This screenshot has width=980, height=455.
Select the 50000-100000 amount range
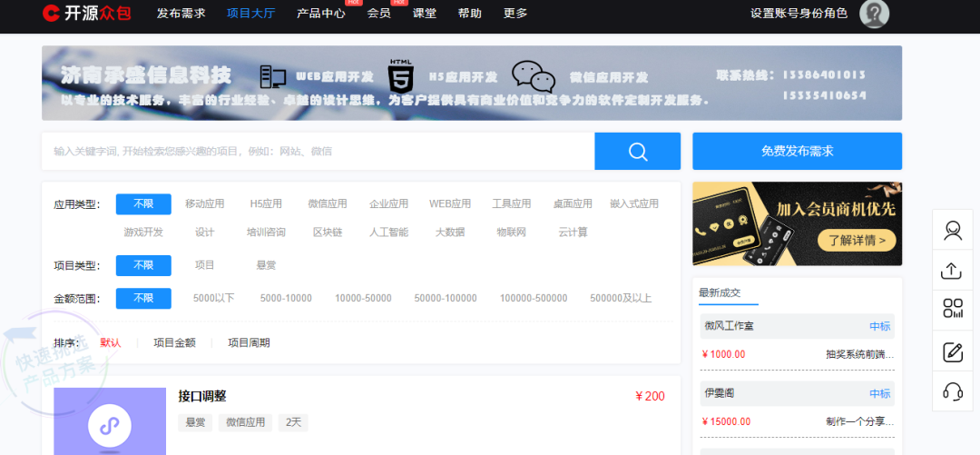pos(446,299)
